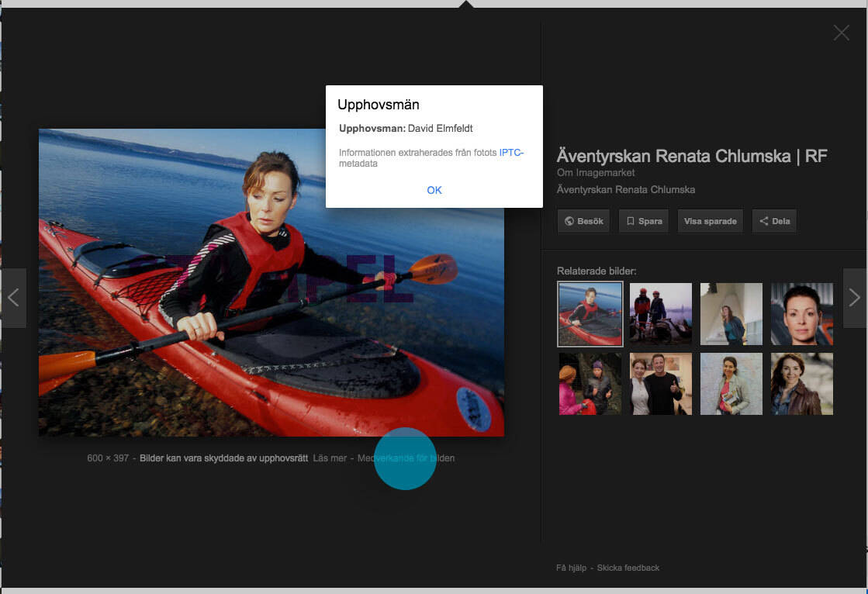868x594 pixels.
Task: Open Visa sparade saved images
Action: click(710, 221)
